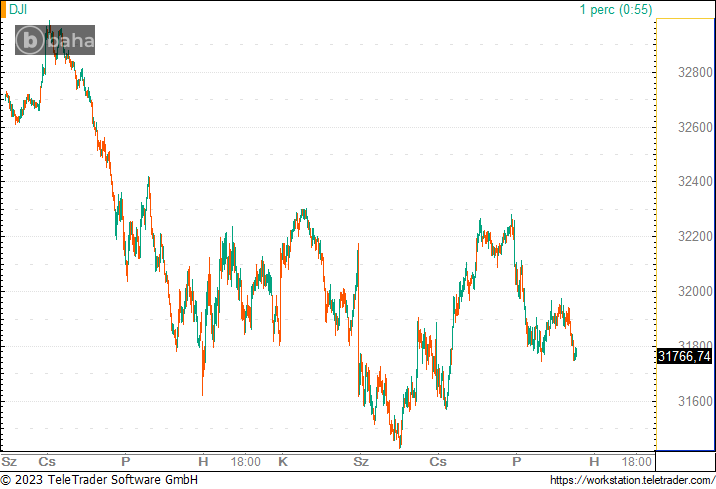Open the 1 perc interval label
This screenshot has height=489, width=716.
[615, 9]
